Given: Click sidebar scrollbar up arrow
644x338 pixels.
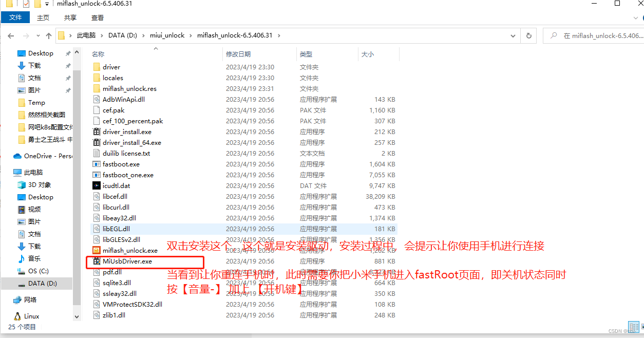Looking at the screenshot, I should tap(77, 52).
